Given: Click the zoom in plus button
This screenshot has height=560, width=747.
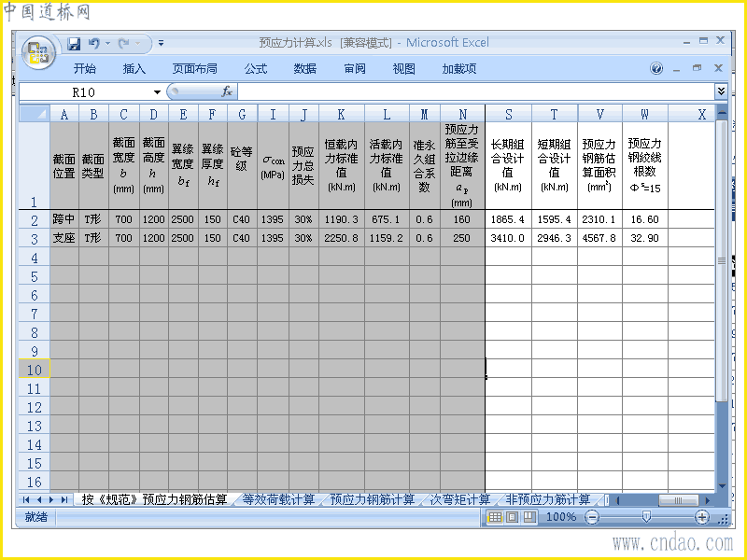Looking at the screenshot, I should click(x=701, y=517).
